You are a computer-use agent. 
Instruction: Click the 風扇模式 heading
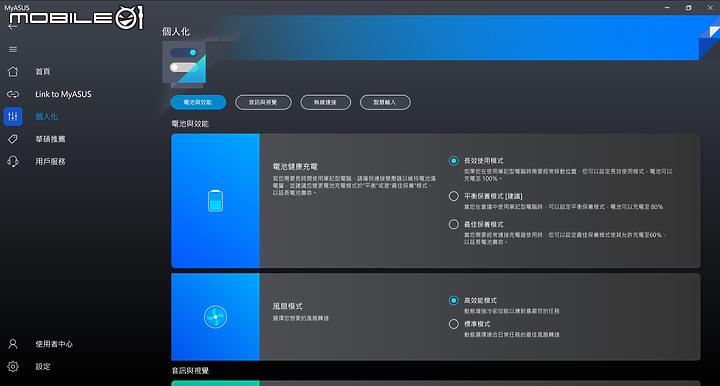(x=287, y=306)
